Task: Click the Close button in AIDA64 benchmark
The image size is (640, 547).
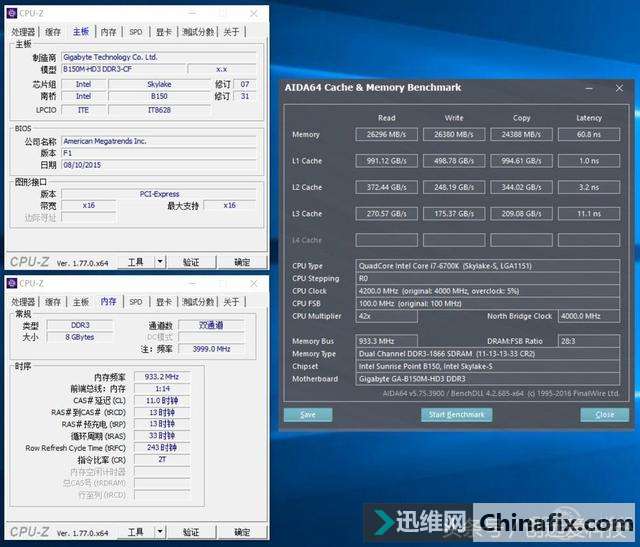Action: [604, 415]
